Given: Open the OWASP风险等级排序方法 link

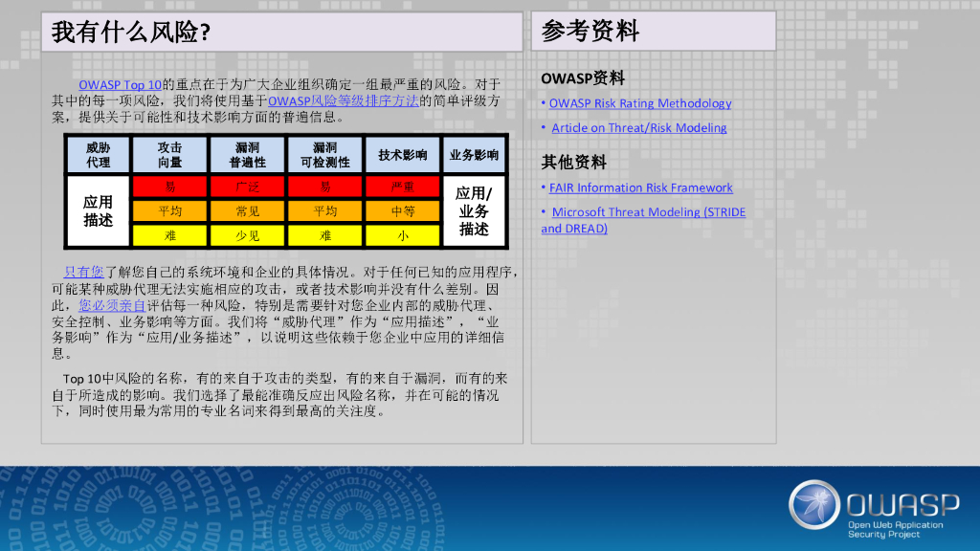Looking at the screenshot, I should 344,100.
